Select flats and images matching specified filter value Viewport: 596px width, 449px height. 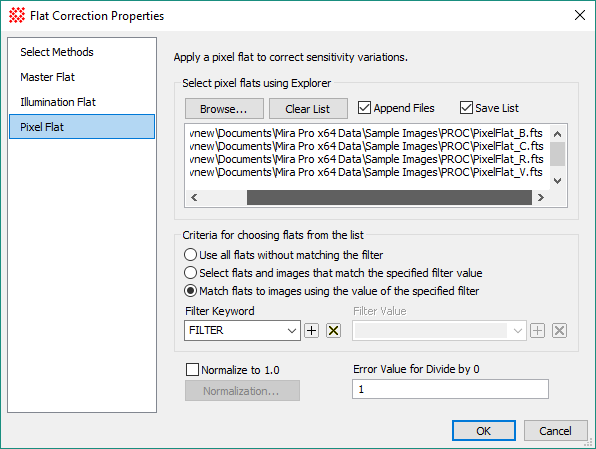pyautogui.click(x=190, y=273)
